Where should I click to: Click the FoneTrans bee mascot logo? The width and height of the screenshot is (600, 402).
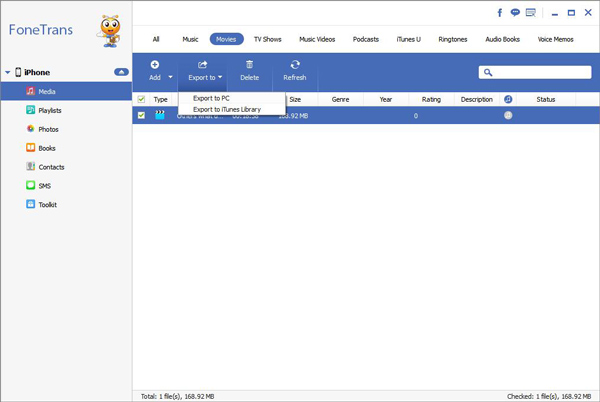(x=110, y=31)
